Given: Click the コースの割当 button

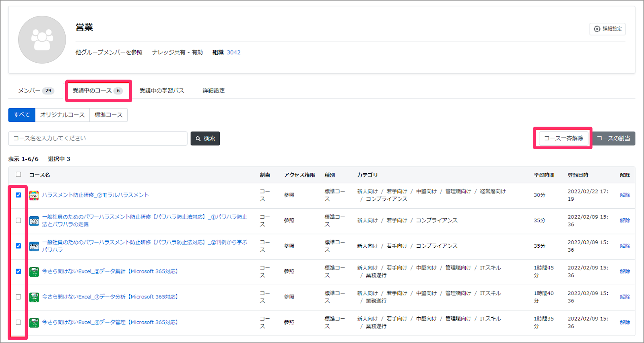Looking at the screenshot, I should tap(613, 138).
